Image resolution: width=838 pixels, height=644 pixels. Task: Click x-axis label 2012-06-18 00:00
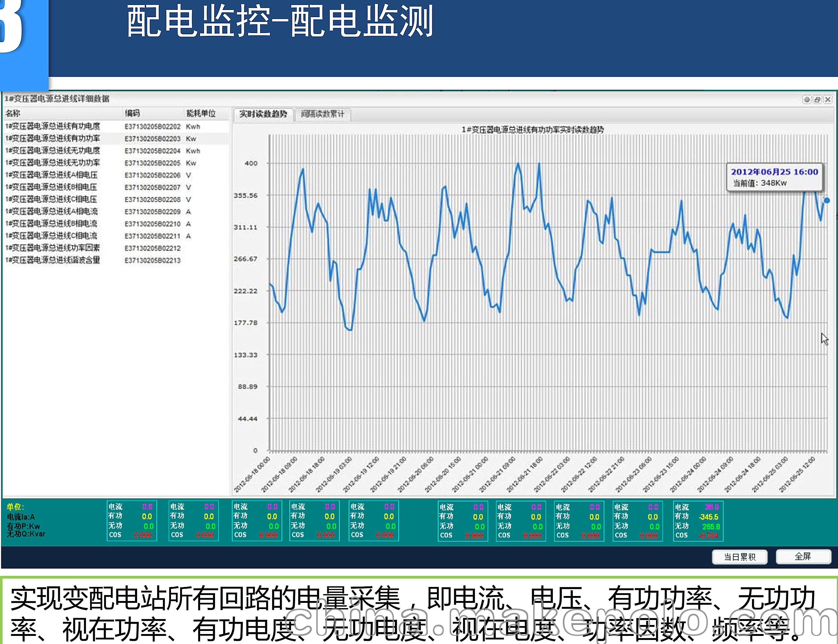(x=252, y=474)
